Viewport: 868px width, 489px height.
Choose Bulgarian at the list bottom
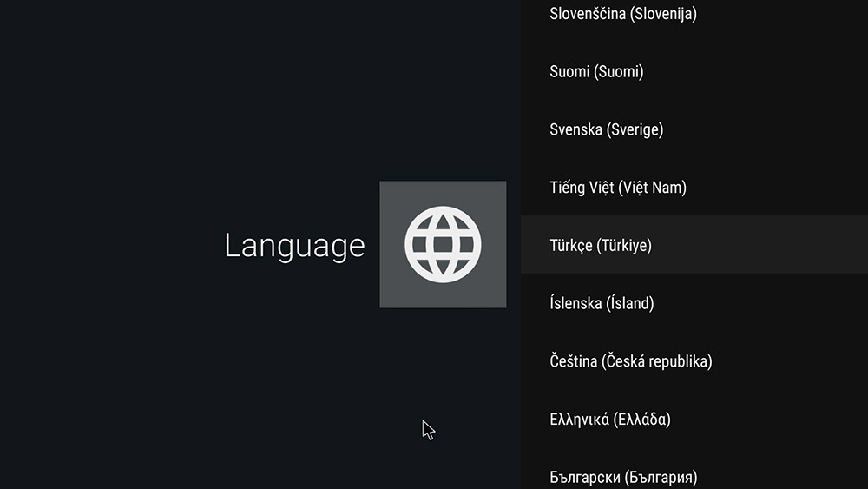[623, 477]
